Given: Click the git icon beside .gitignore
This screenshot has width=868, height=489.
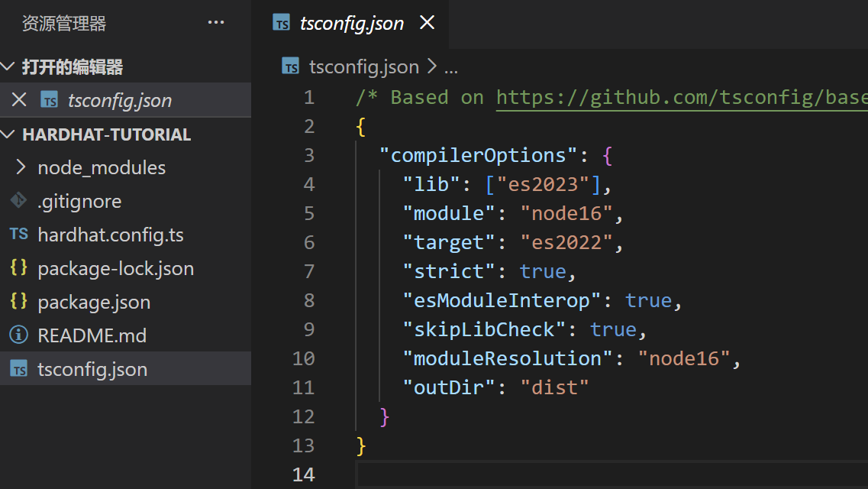Looking at the screenshot, I should point(18,201).
